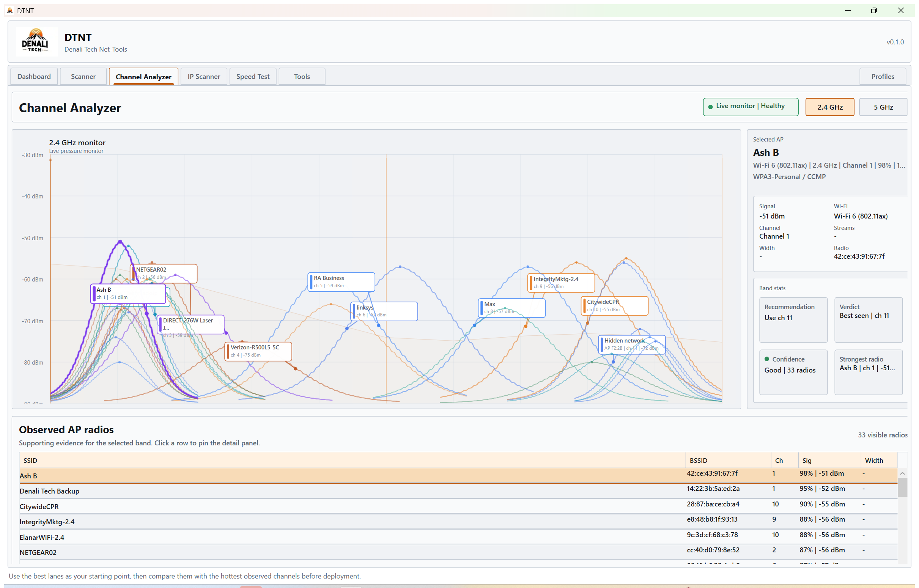Click the green dot in Live monitor badge
Viewport: 919px width, 588px height.
(711, 106)
